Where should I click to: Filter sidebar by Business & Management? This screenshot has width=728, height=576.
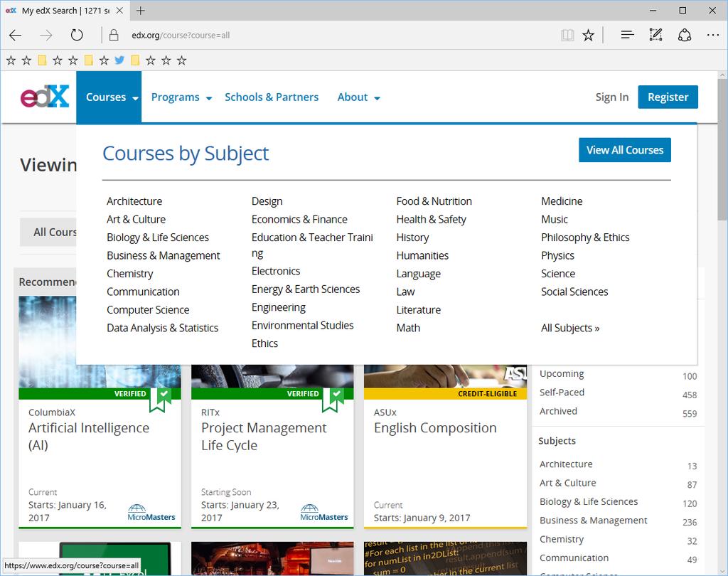[x=594, y=521]
